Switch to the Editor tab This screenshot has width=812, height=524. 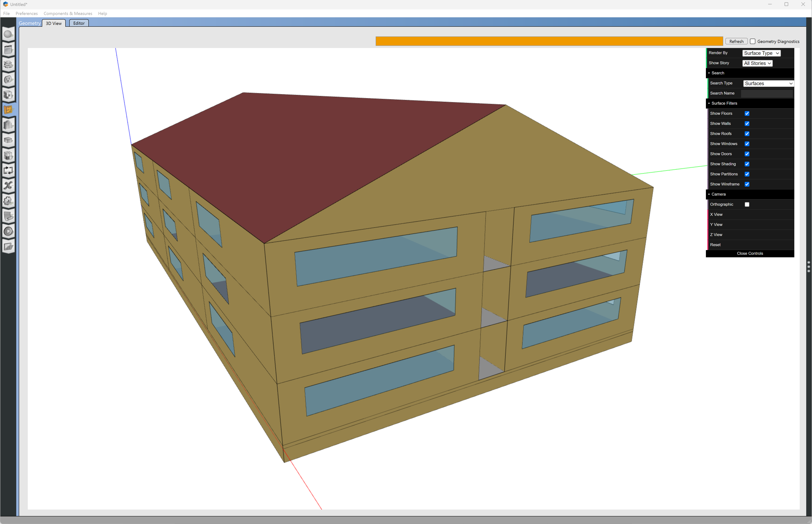78,23
